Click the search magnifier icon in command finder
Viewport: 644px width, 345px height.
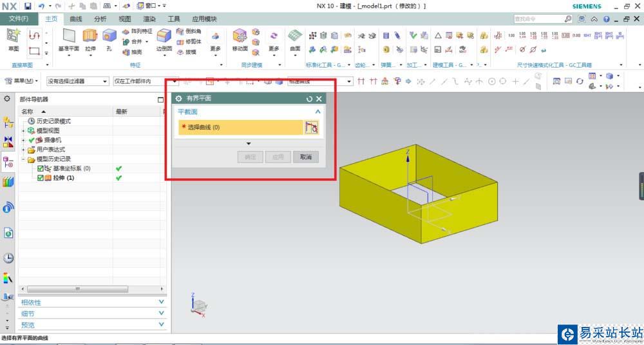pyautogui.click(x=568, y=19)
